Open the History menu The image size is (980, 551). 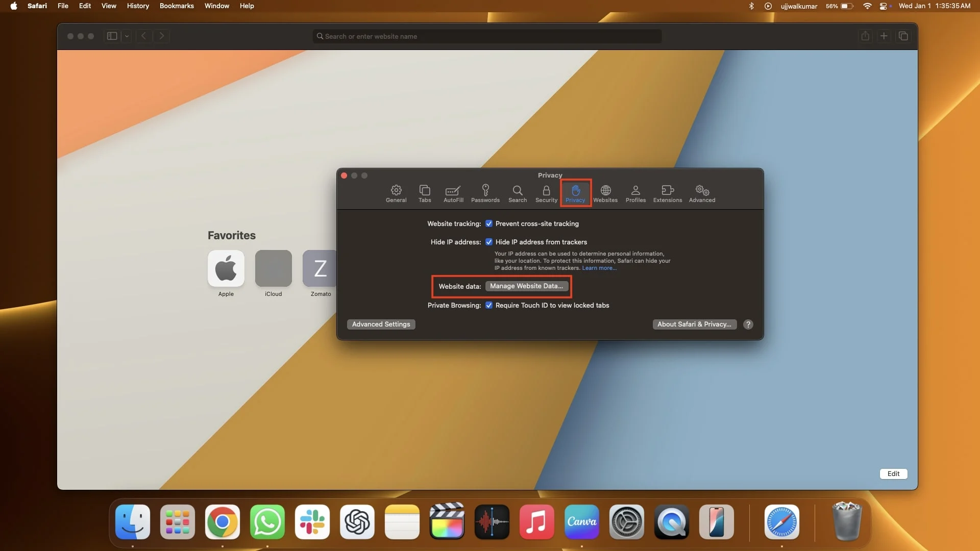click(138, 6)
